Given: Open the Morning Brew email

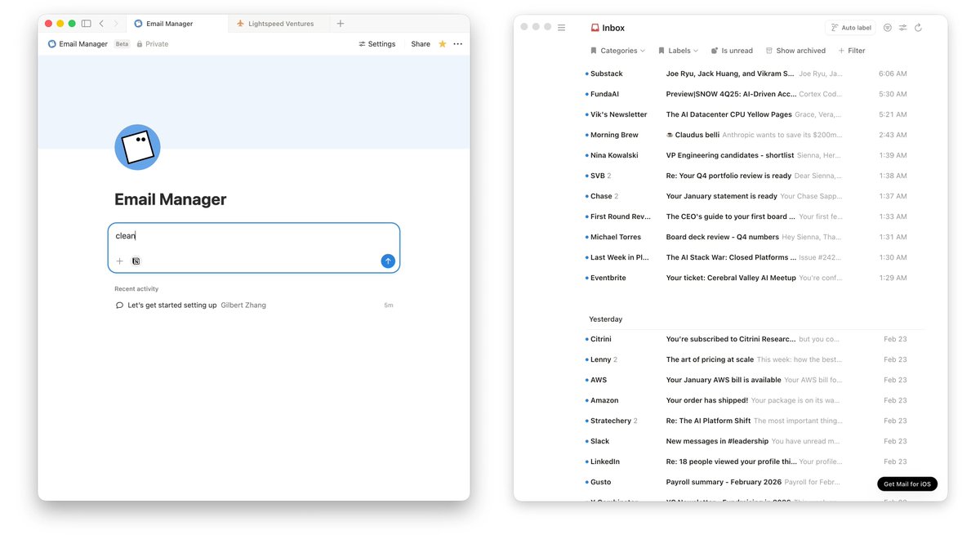Looking at the screenshot, I should point(746,135).
